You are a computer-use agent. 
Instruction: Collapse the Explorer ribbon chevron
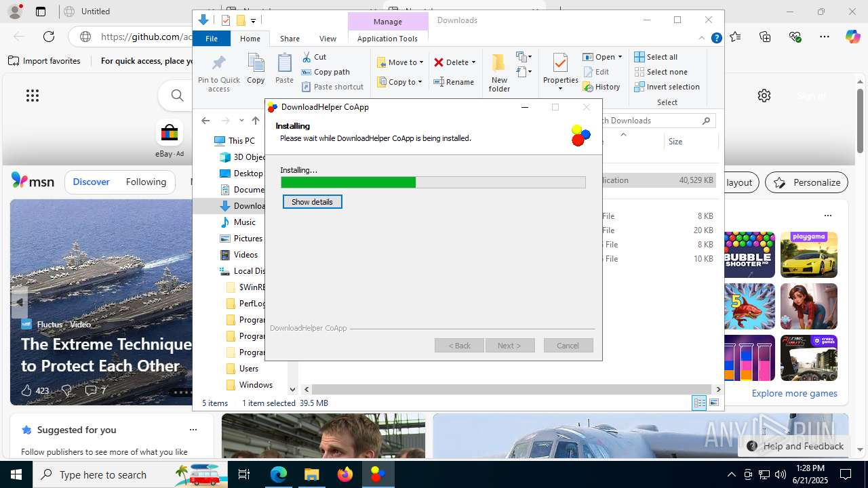(702, 39)
